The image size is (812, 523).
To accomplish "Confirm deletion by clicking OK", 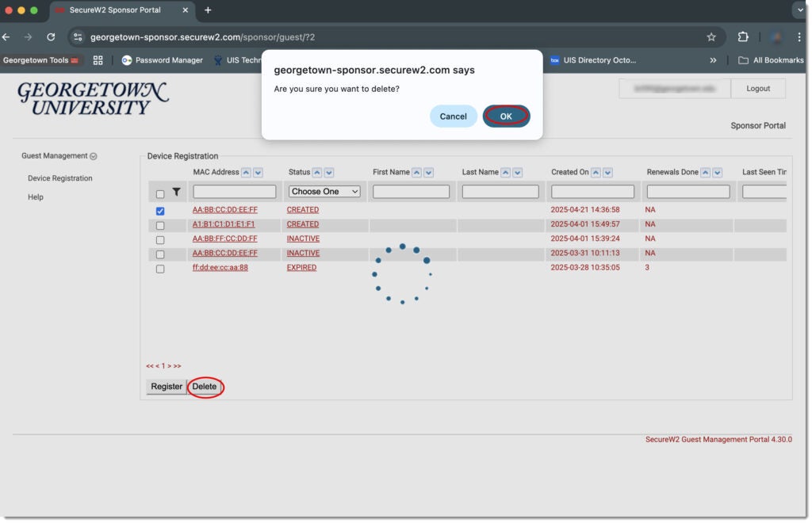I will click(x=506, y=116).
